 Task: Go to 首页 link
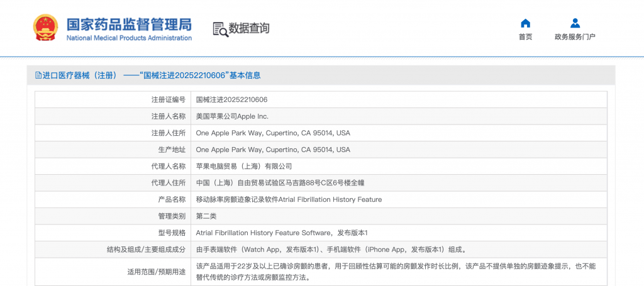[525, 37]
